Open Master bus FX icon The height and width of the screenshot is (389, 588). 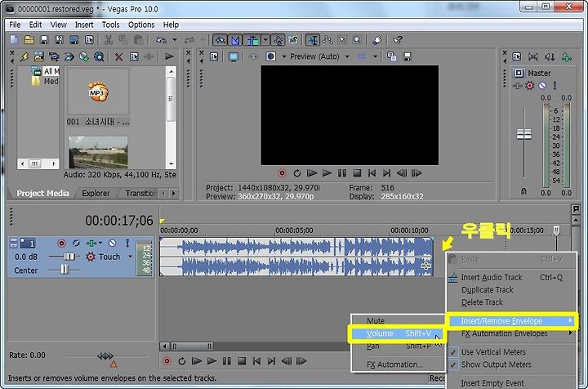[518, 86]
